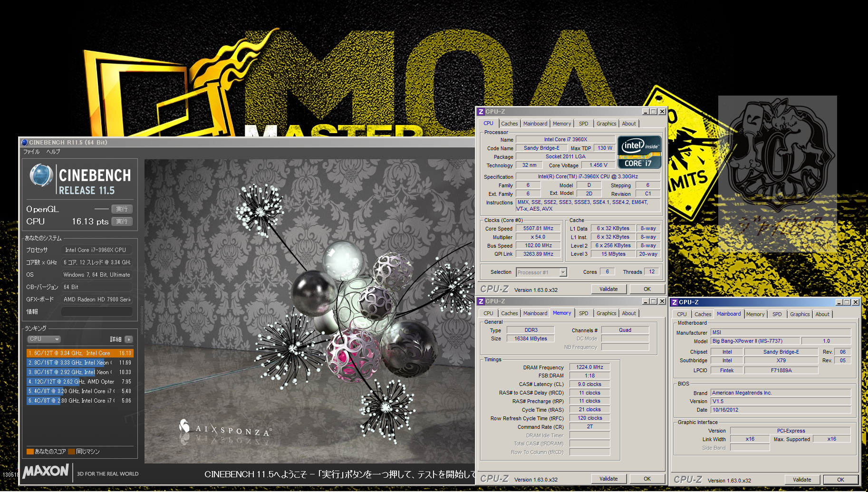Image resolution: width=868 pixels, height=492 pixels.
Task: Select ranking entry 8C/16T @ 2.92 GHz Xeon 10.33
Action: [80, 372]
